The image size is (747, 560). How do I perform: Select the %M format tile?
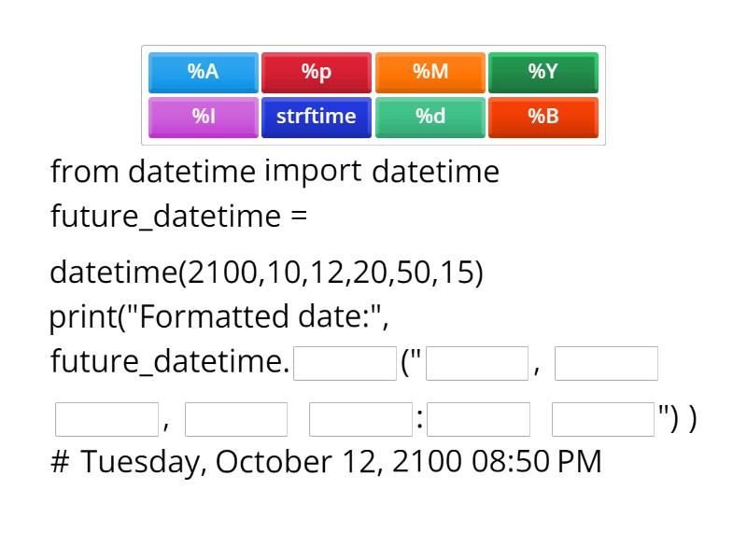430,72
